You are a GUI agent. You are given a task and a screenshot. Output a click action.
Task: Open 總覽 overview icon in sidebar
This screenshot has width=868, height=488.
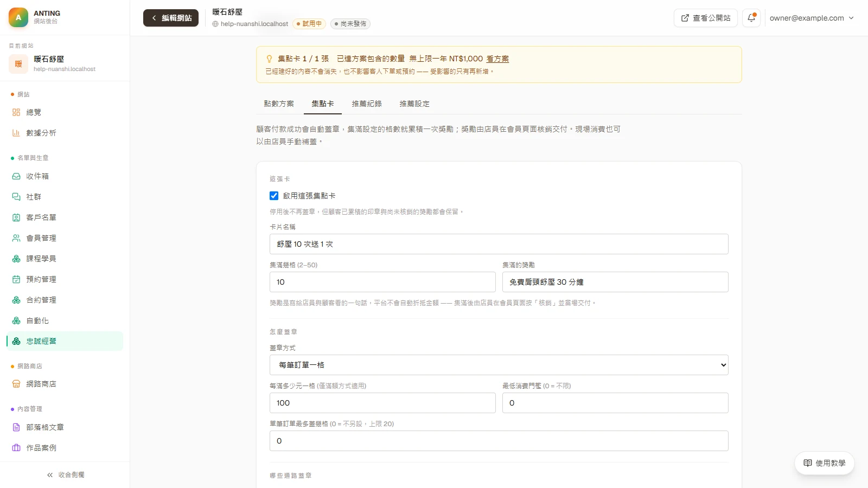[x=16, y=112]
